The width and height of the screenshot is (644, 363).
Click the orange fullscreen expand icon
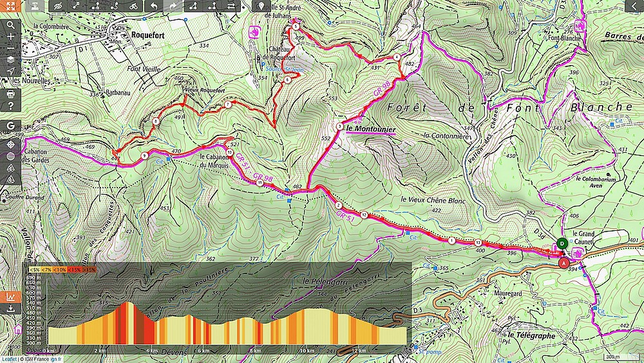point(10,6)
